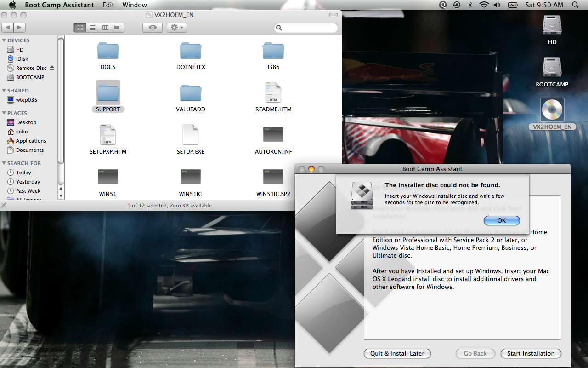Screen dimensions: 588x368
Task: Select VX2HOEM_EN disc icon on desktop
Action: (x=552, y=110)
